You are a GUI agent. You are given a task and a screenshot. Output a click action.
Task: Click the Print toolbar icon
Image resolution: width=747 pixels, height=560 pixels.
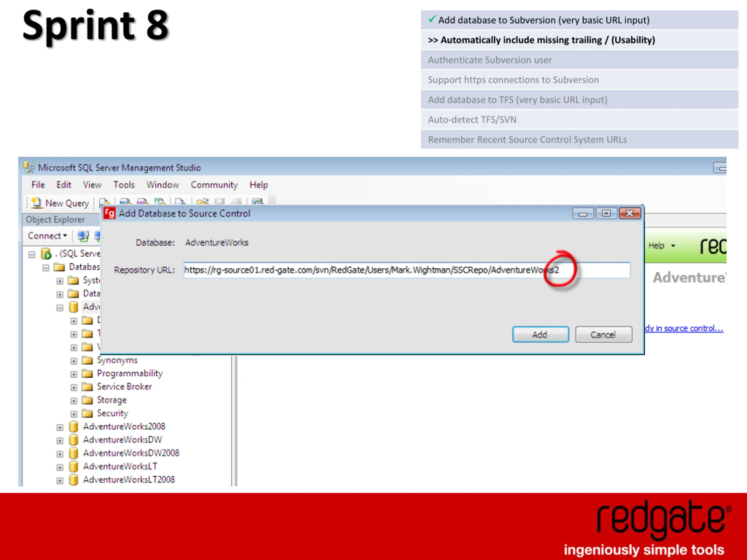pyautogui.click(x=236, y=202)
